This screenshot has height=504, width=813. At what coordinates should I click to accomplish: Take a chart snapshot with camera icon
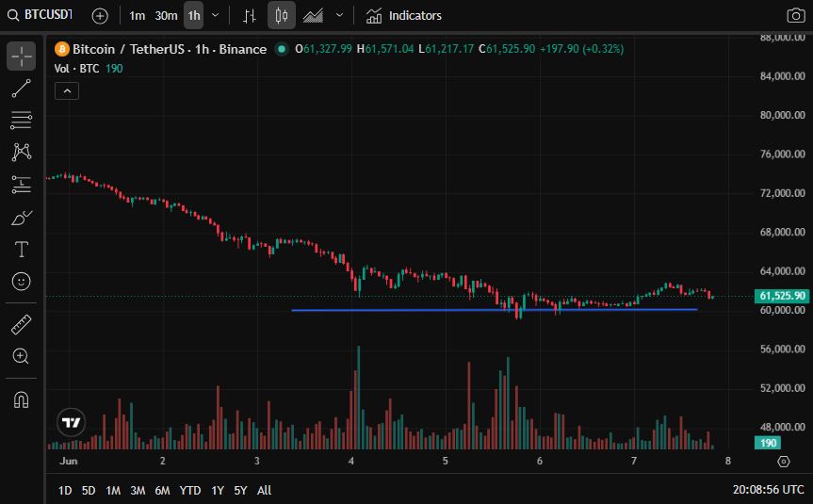click(795, 16)
